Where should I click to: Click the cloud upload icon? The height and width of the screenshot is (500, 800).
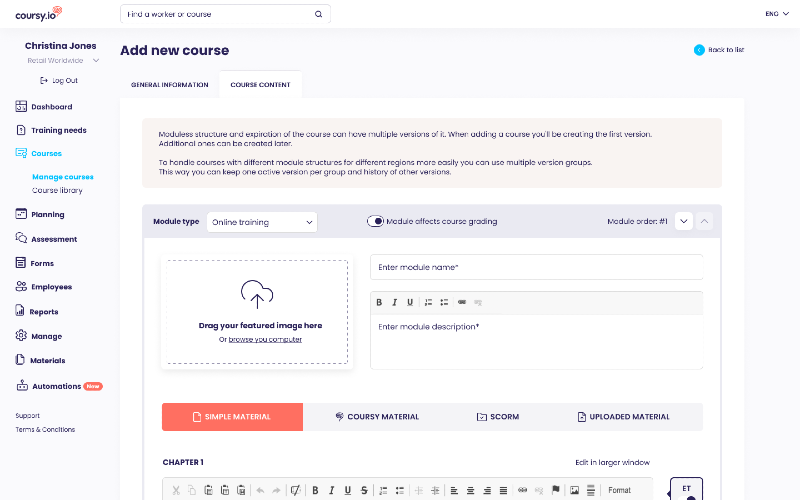257,294
